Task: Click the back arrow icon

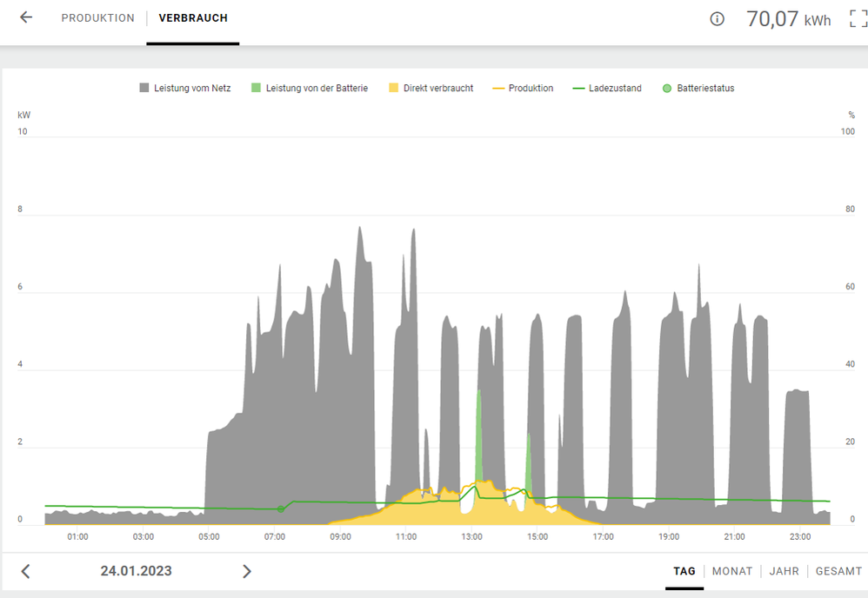Action: [x=26, y=17]
